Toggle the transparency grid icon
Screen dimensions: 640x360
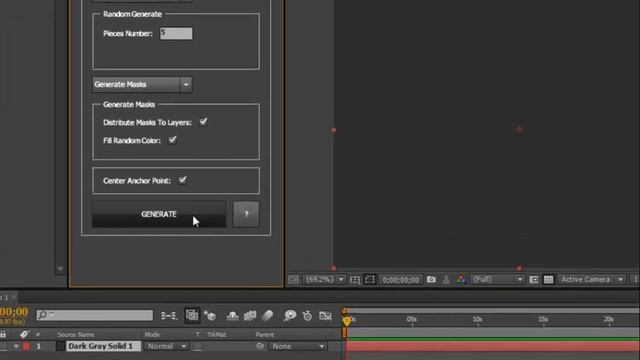548,280
